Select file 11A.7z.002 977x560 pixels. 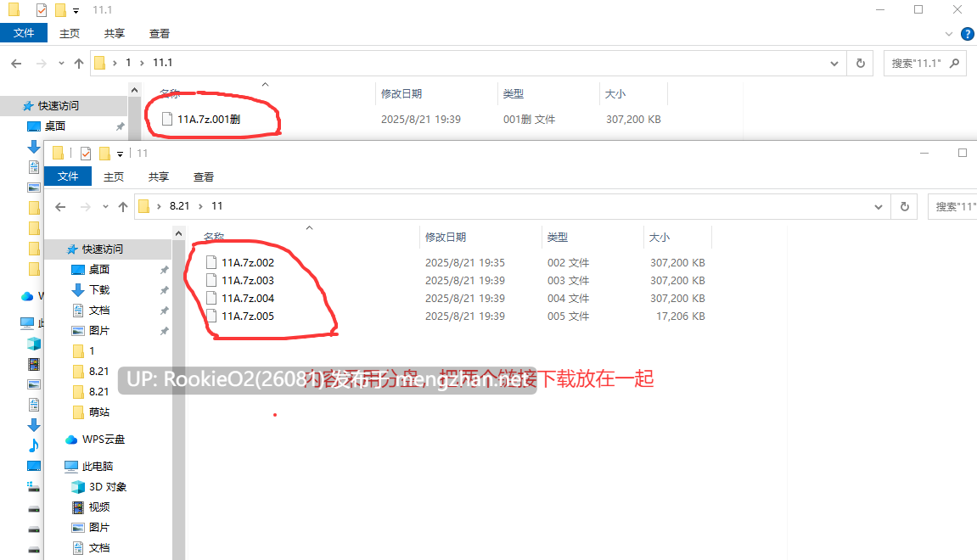pyautogui.click(x=247, y=263)
